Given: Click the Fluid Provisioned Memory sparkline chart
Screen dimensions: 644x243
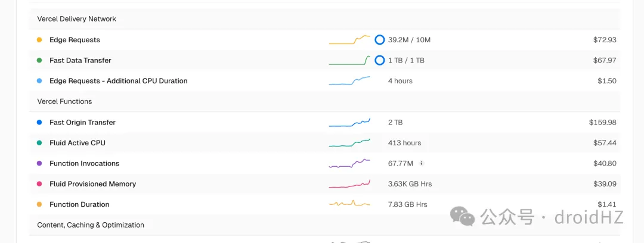Looking at the screenshot, I should pyautogui.click(x=349, y=184).
